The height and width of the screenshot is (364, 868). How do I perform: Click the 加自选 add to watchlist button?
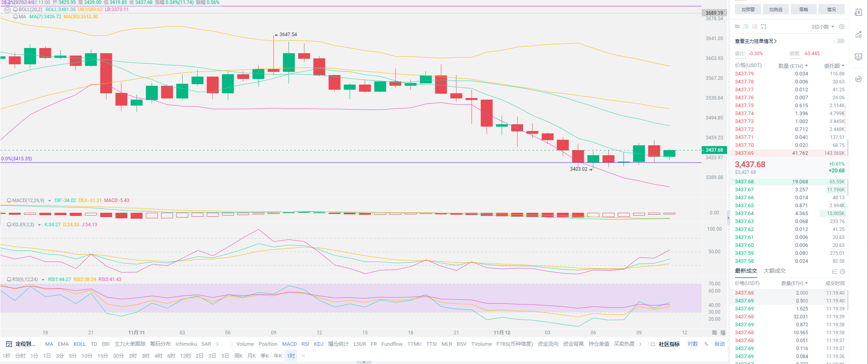pyautogui.click(x=776, y=10)
